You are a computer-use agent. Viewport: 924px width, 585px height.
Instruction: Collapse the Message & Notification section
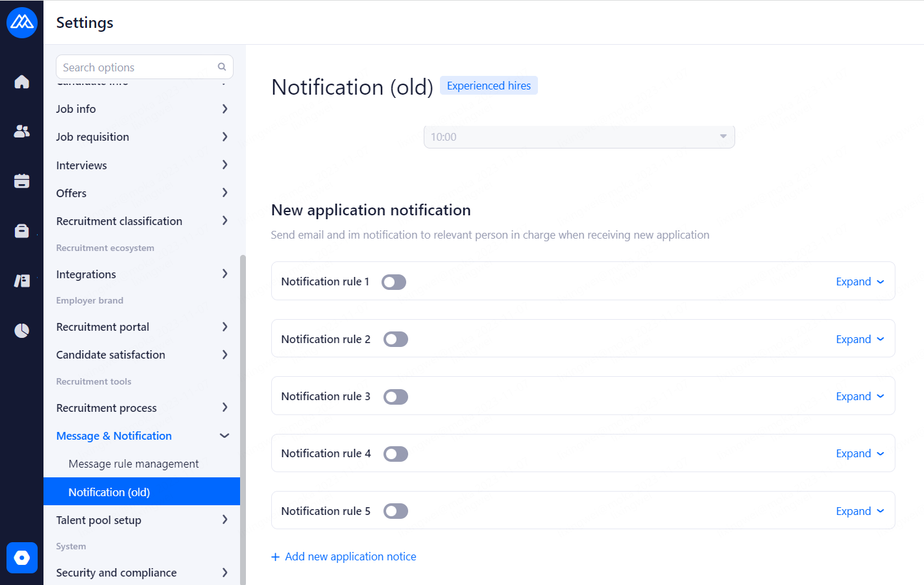(225, 436)
